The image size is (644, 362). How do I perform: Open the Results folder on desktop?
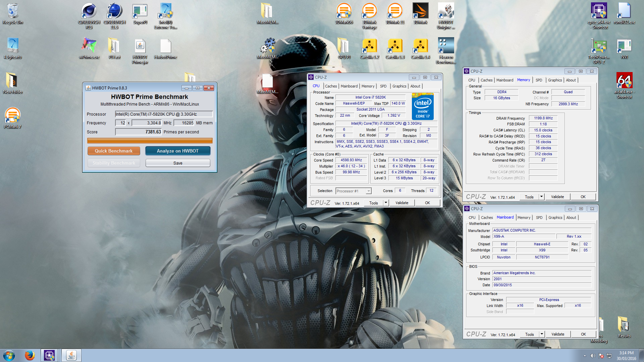(624, 327)
